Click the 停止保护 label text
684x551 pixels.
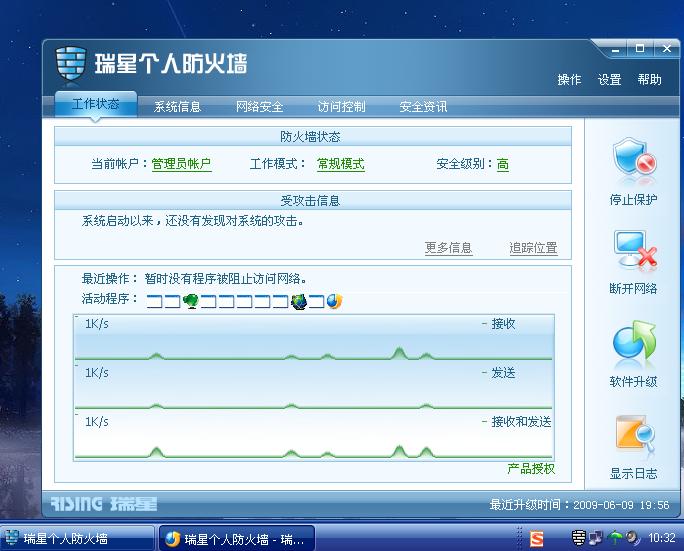(633, 200)
